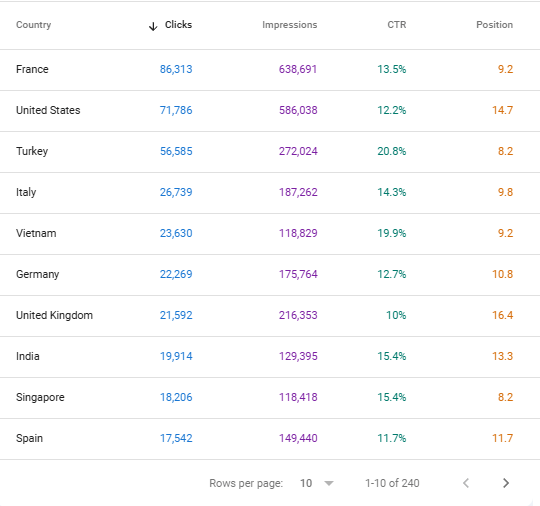Click Germany impressions value 175,764
Screen dimensions: 540x506
298,274
